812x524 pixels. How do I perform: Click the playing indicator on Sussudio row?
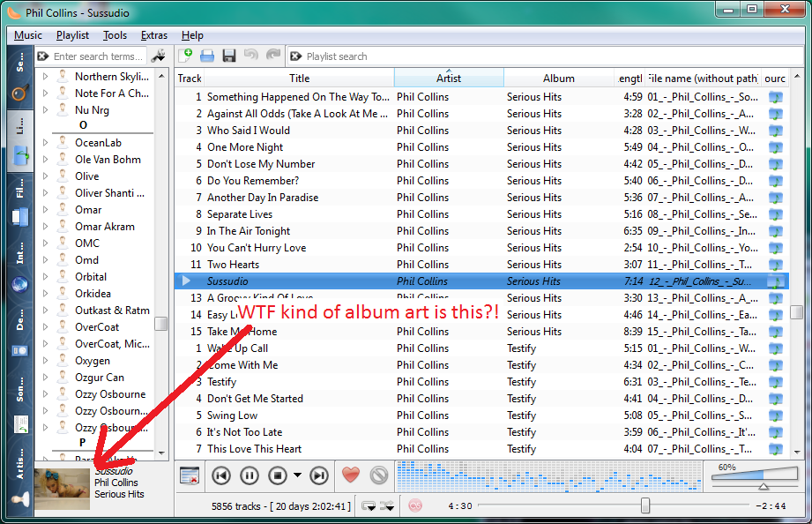pyautogui.click(x=186, y=281)
